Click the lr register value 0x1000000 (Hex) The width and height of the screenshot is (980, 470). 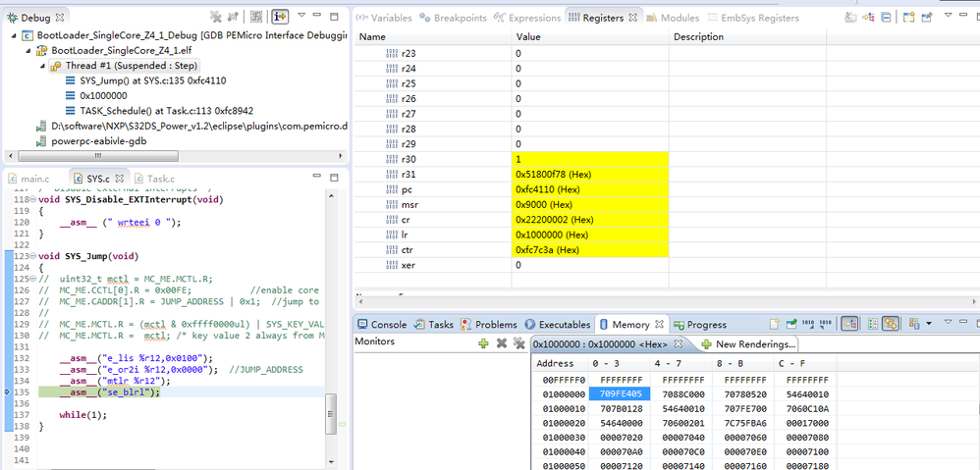(552, 235)
